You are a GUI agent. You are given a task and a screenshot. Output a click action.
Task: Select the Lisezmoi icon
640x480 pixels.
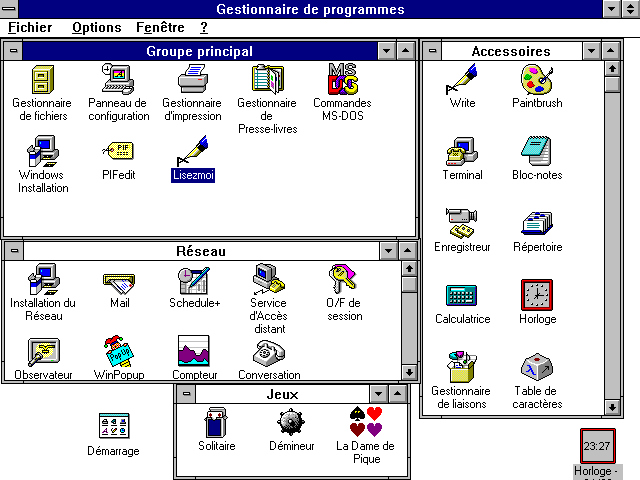193,151
